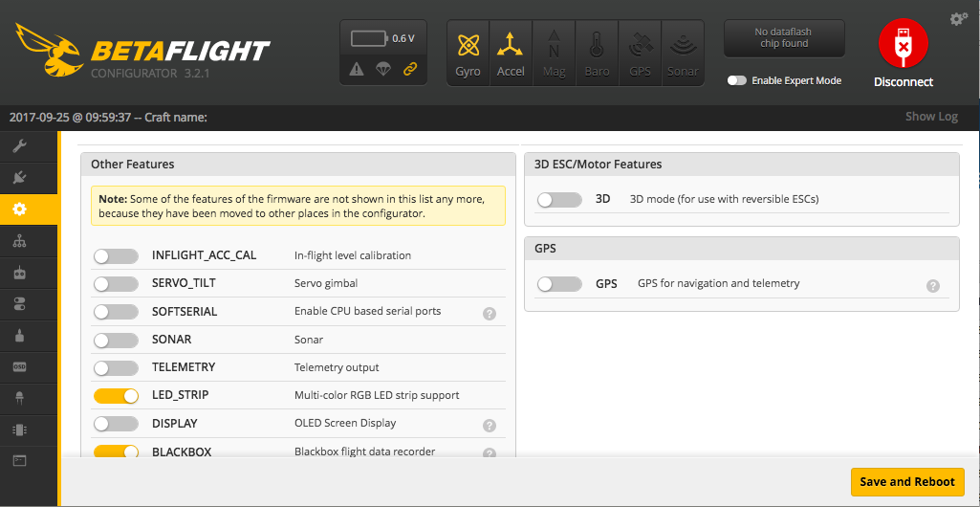
Task: Click the 'In-flight level calibration' description
Action: click(x=353, y=255)
